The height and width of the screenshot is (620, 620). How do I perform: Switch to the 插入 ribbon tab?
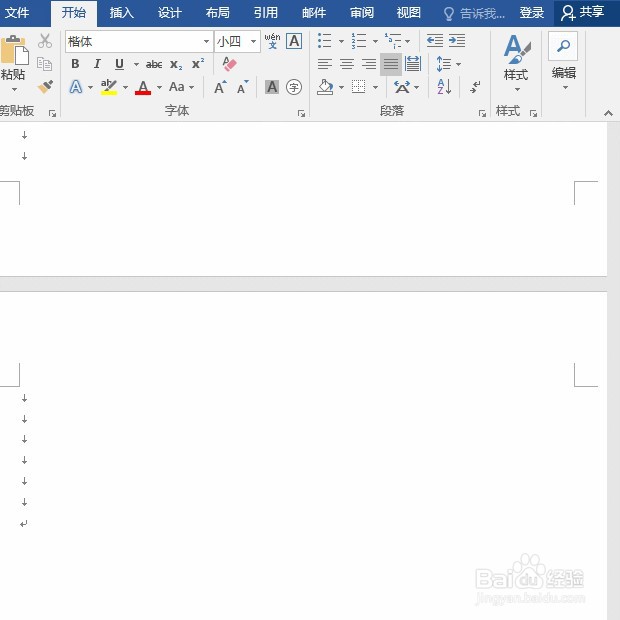[121, 13]
